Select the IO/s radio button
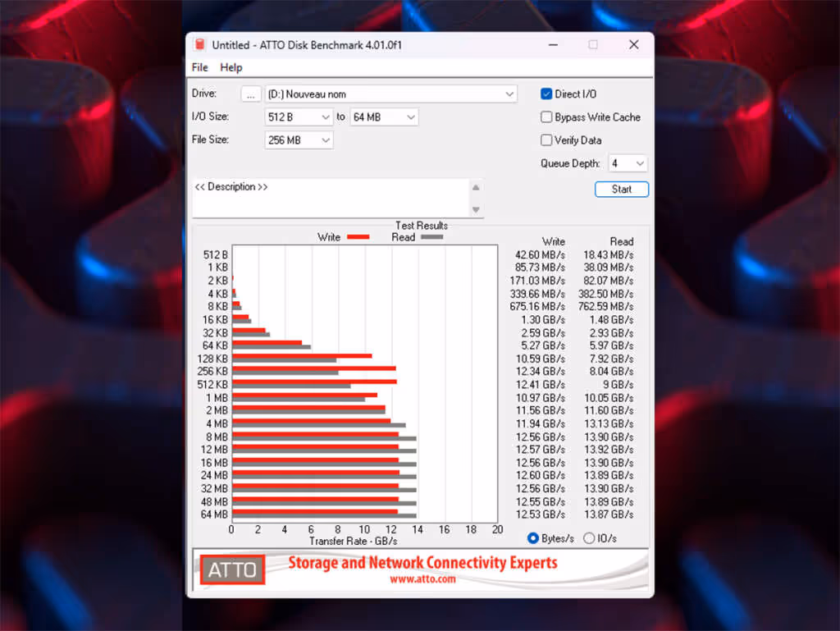Screen dimensions: 840x631 point(589,537)
